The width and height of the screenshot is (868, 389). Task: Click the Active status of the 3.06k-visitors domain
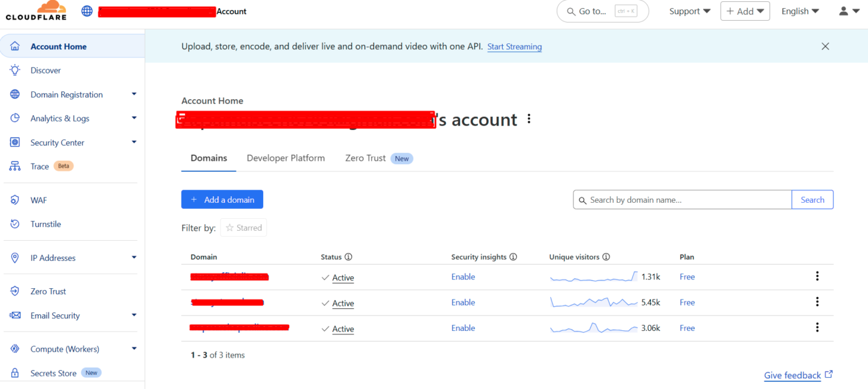click(343, 329)
